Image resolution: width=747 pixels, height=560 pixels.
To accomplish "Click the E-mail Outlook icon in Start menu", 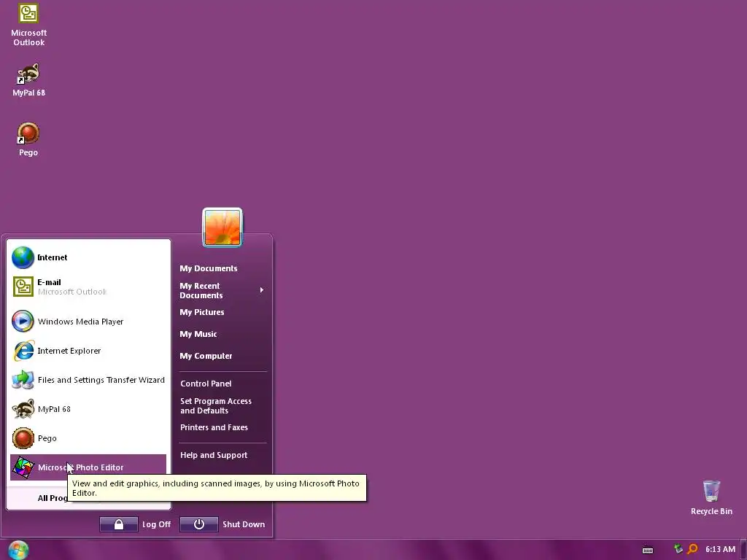I will [x=23, y=287].
